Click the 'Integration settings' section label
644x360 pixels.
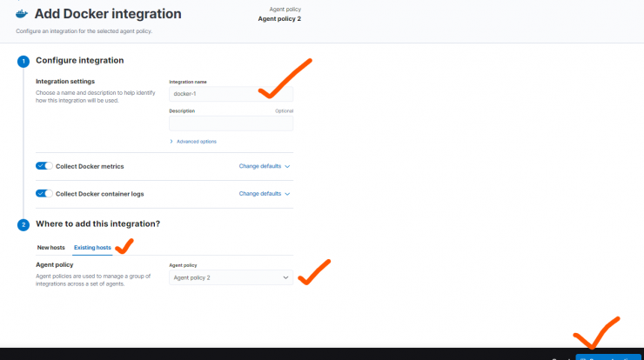(65, 81)
